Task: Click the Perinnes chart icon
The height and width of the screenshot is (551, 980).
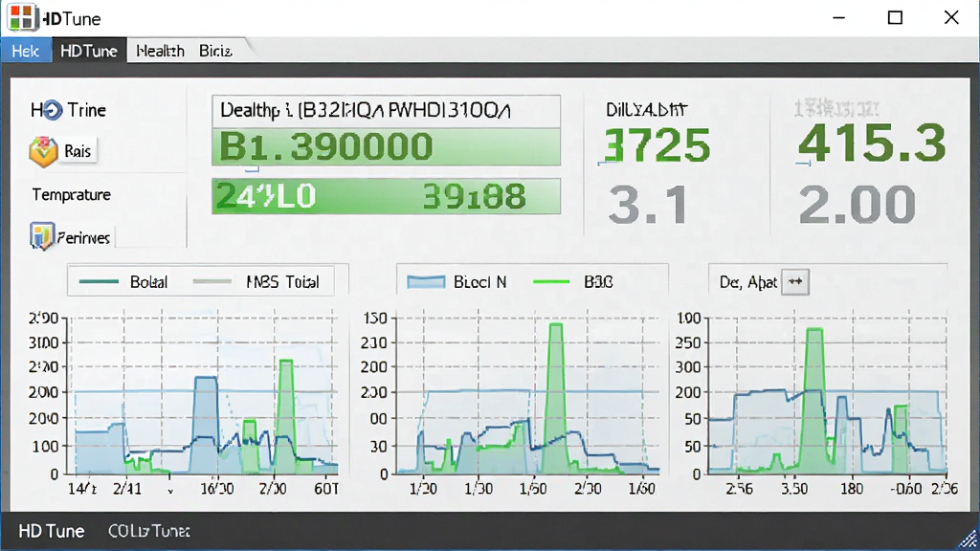Action: pyautogui.click(x=42, y=237)
